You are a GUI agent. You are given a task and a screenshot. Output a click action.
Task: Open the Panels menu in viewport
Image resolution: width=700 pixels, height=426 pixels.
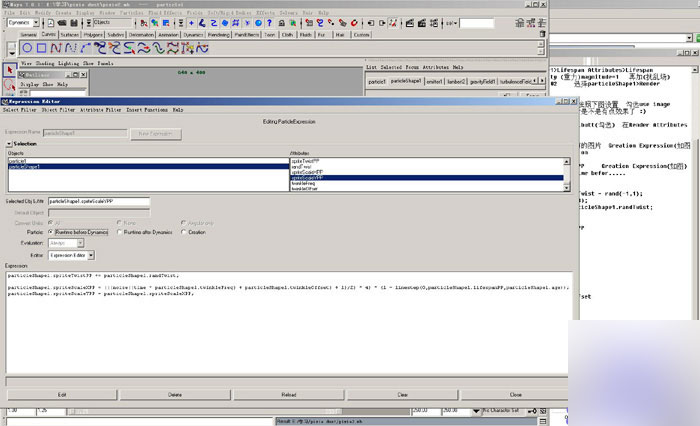point(105,63)
